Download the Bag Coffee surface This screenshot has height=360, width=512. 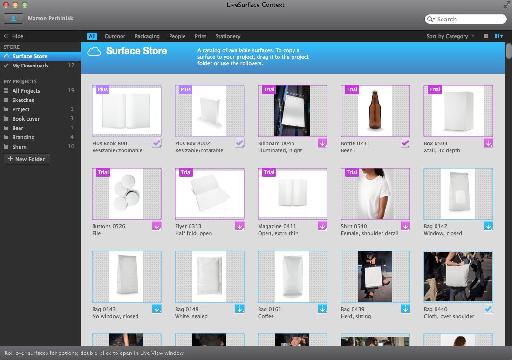(322, 309)
